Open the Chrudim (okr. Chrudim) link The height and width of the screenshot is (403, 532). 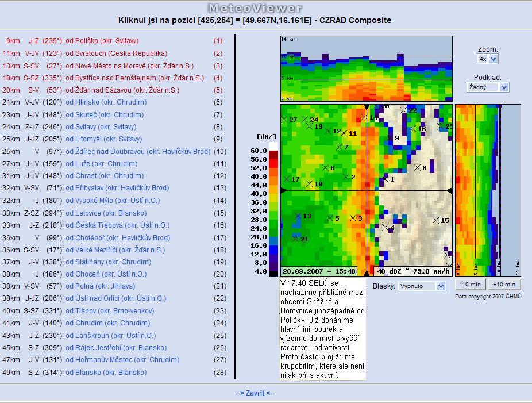pyautogui.click(x=108, y=323)
